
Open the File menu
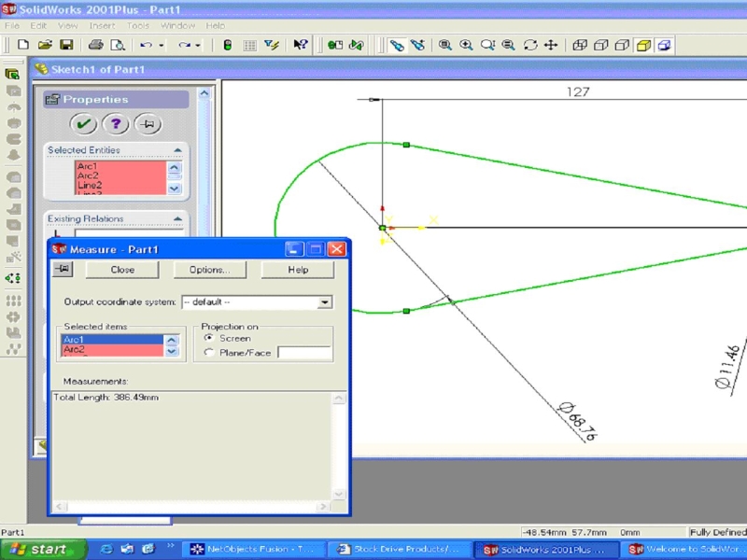point(11,26)
